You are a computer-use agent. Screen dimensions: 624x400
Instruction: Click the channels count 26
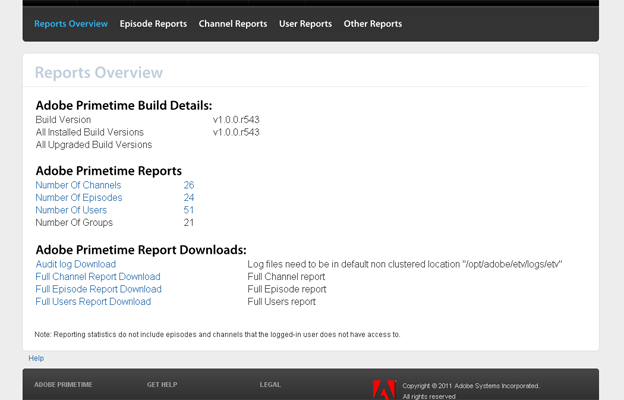coord(189,185)
